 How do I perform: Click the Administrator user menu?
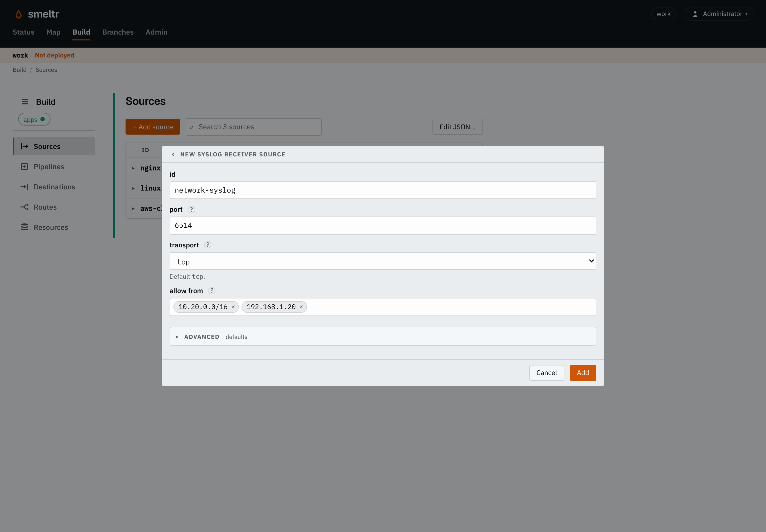[719, 14]
